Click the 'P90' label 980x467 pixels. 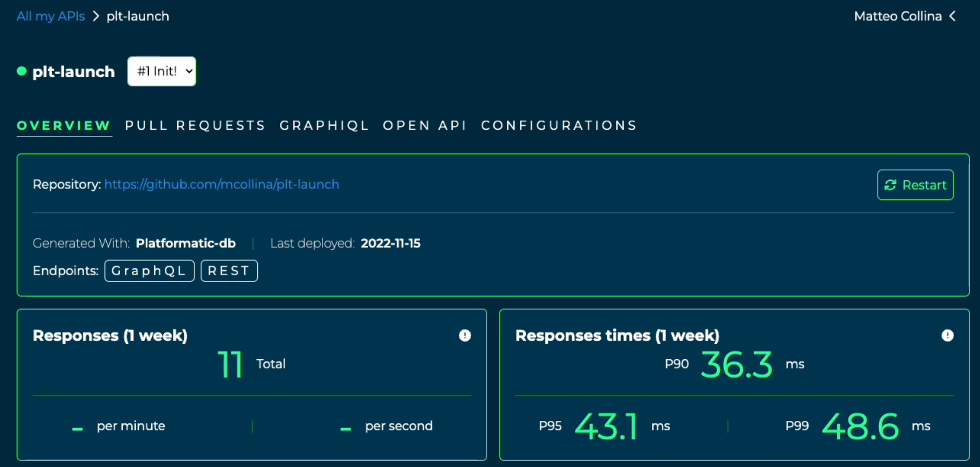click(677, 364)
